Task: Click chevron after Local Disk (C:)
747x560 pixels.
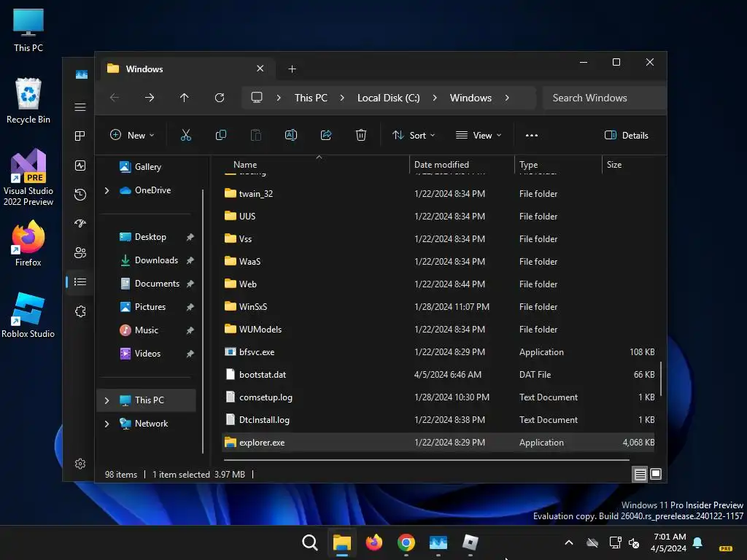Action: [x=435, y=98]
